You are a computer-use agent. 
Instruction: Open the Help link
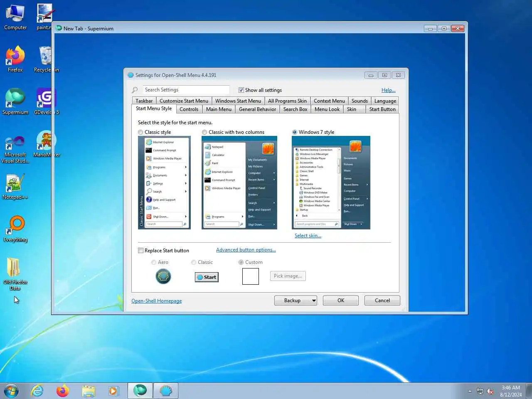click(x=389, y=90)
